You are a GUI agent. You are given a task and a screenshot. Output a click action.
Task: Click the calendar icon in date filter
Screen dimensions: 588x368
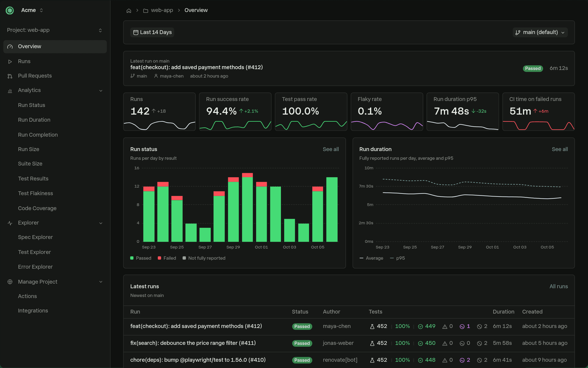point(136,32)
